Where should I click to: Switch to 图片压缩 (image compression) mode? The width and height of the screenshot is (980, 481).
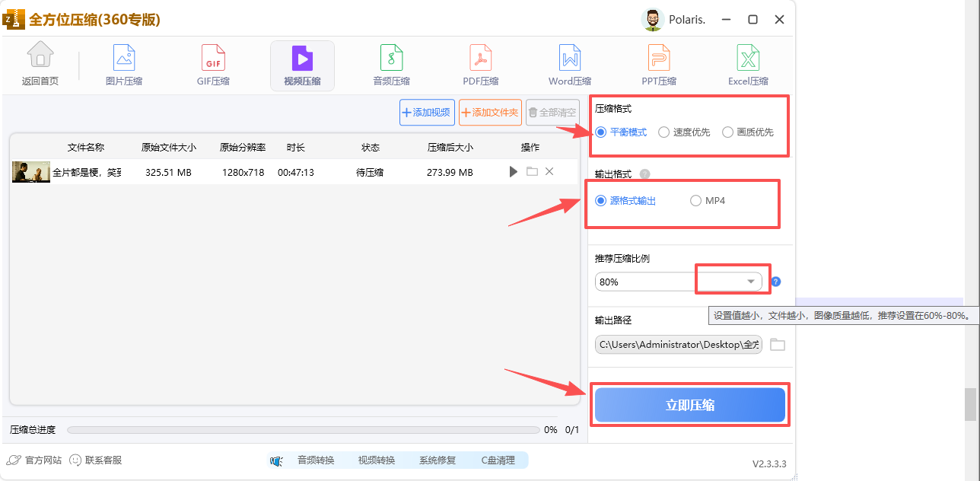(123, 65)
